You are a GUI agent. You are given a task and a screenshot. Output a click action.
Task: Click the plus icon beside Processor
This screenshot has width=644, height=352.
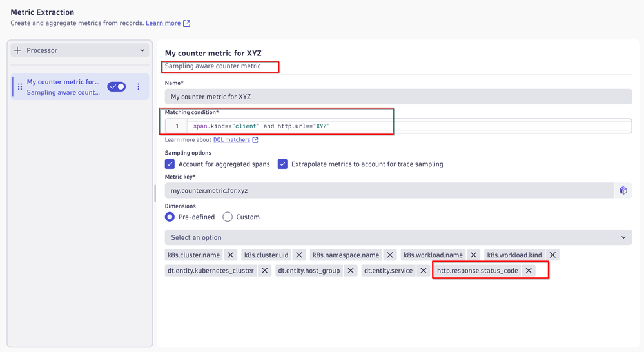click(x=17, y=50)
